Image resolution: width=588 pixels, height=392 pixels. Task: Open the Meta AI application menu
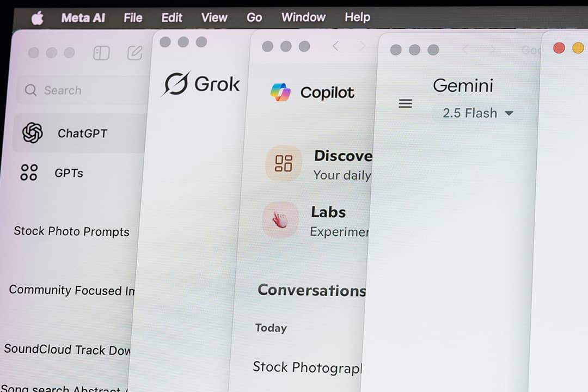click(x=83, y=17)
